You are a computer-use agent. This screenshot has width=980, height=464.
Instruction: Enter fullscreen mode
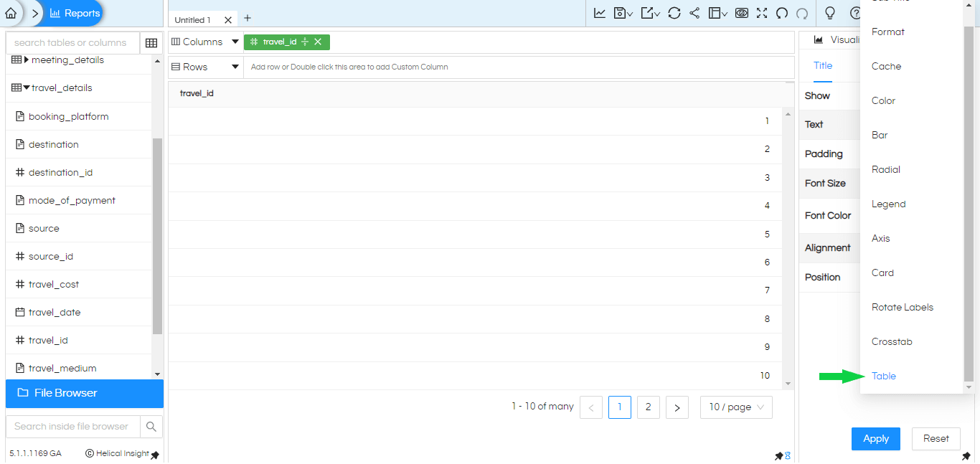762,13
